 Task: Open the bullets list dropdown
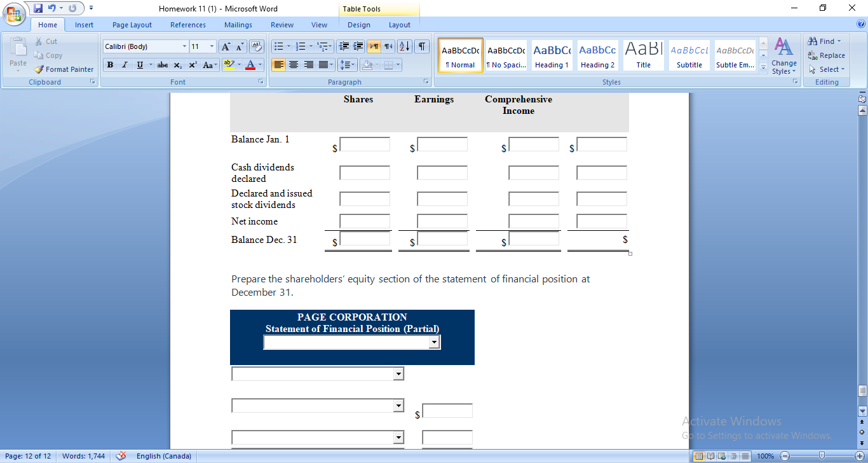[288, 46]
